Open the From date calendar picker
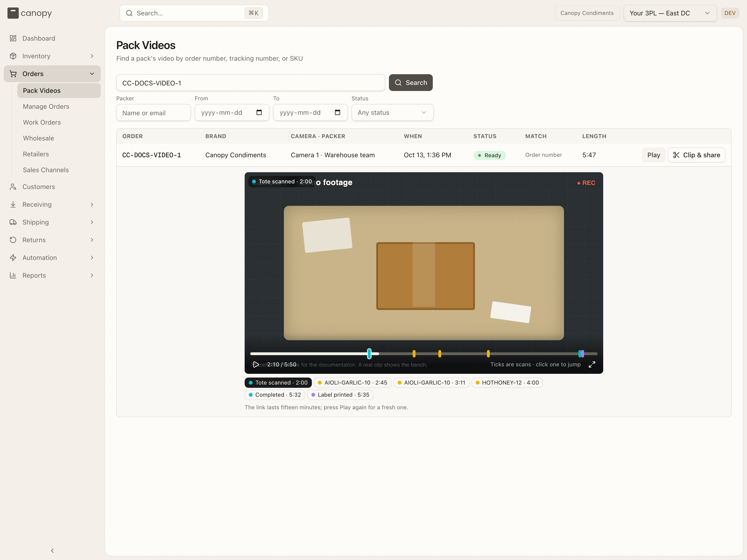The image size is (747, 560). point(259,112)
